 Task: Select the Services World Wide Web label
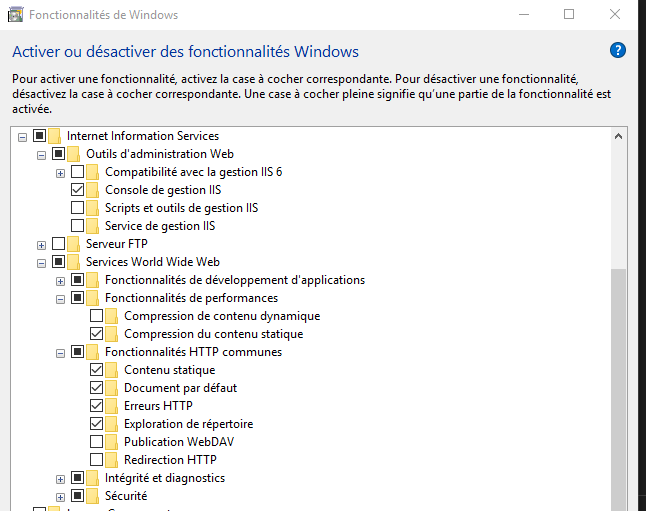(x=152, y=262)
